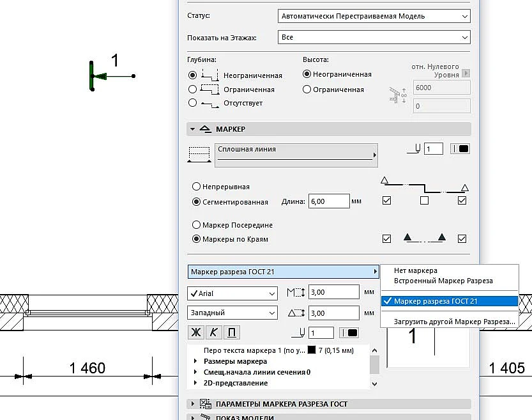The height and width of the screenshot is (420, 532).
Task: Open the Показать на Этажах dropdown
Action: point(374,37)
